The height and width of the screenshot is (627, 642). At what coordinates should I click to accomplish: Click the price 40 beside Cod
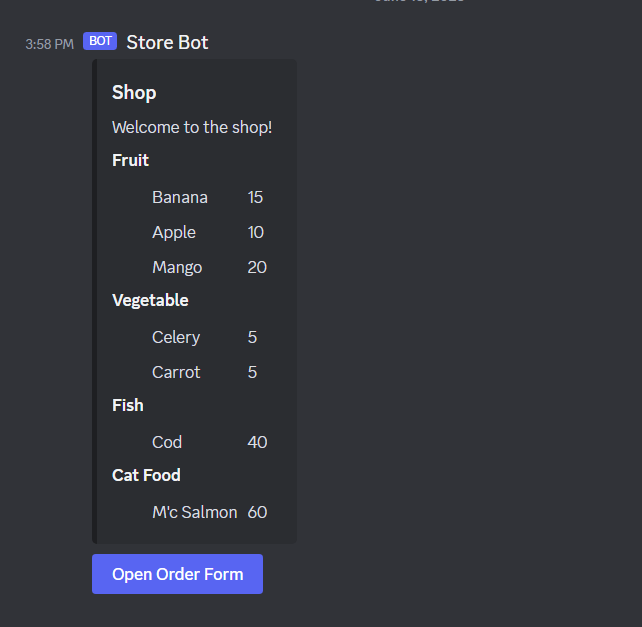click(x=257, y=442)
